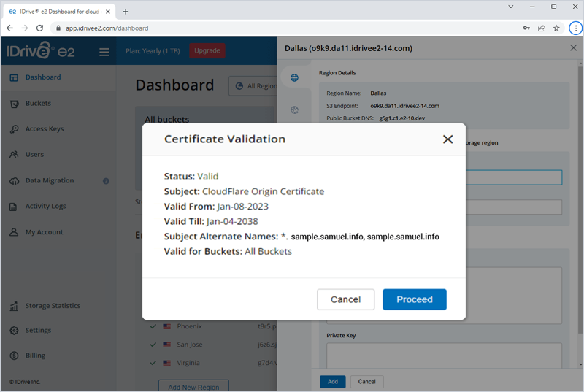This screenshot has width=584, height=392.
Task: Click the S3 Endpoint value o9k9.da11.idrivee2-14.com
Action: pyautogui.click(x=405, y=106)
